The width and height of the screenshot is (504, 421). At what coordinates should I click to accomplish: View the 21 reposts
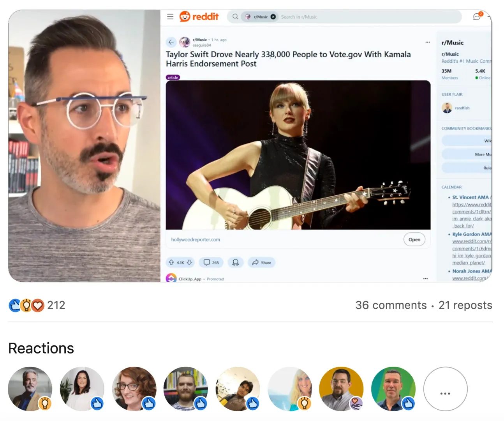[465, 305]
